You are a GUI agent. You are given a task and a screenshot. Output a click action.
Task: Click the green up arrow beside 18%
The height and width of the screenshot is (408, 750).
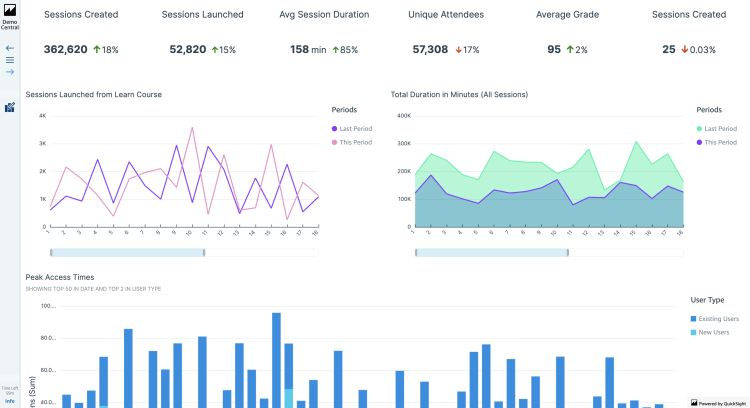click(96, 49)
